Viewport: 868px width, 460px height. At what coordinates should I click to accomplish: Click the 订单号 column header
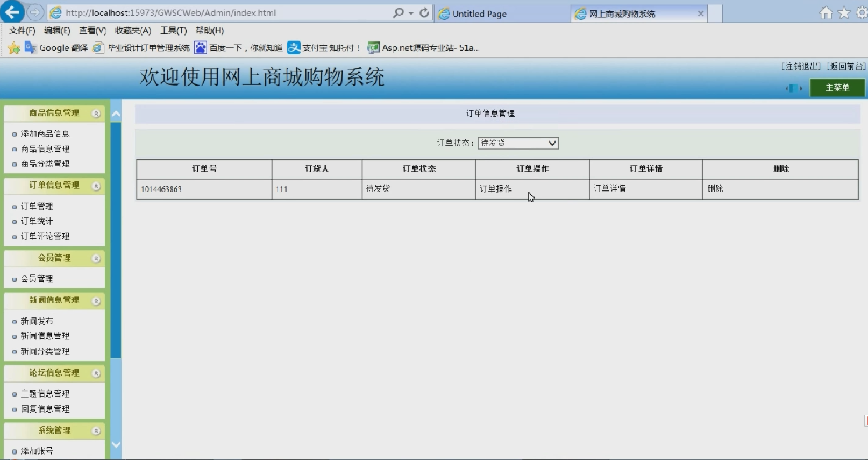(204, 169)
